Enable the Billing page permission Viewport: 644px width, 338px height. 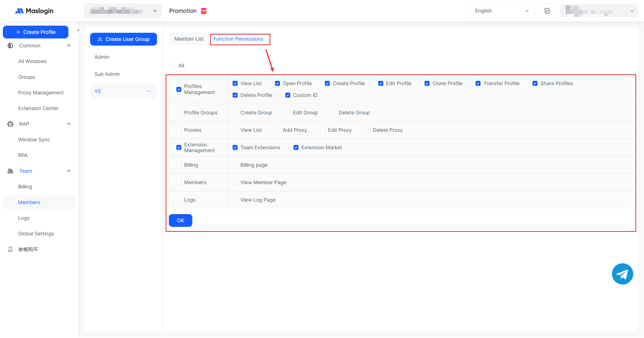tap(235, 165)
